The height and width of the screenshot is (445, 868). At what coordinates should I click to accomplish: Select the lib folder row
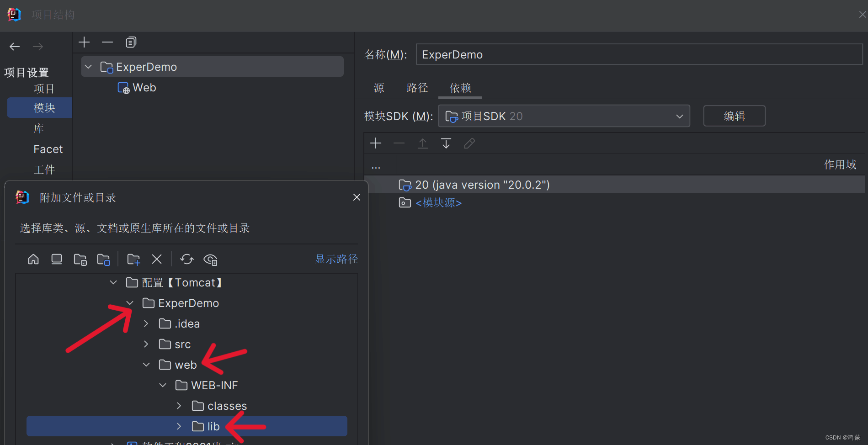187,426
